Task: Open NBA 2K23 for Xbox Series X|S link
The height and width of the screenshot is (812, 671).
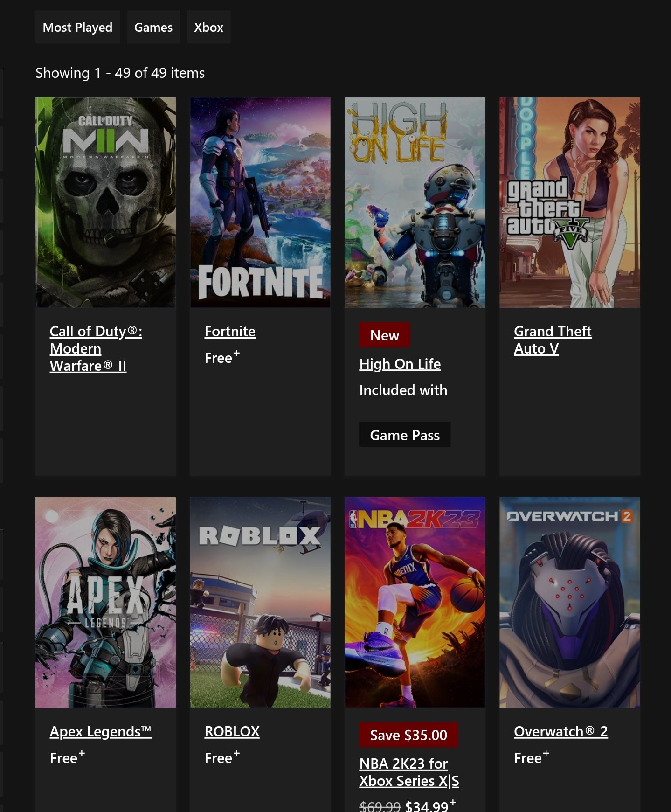Action: tap(409, 772)
